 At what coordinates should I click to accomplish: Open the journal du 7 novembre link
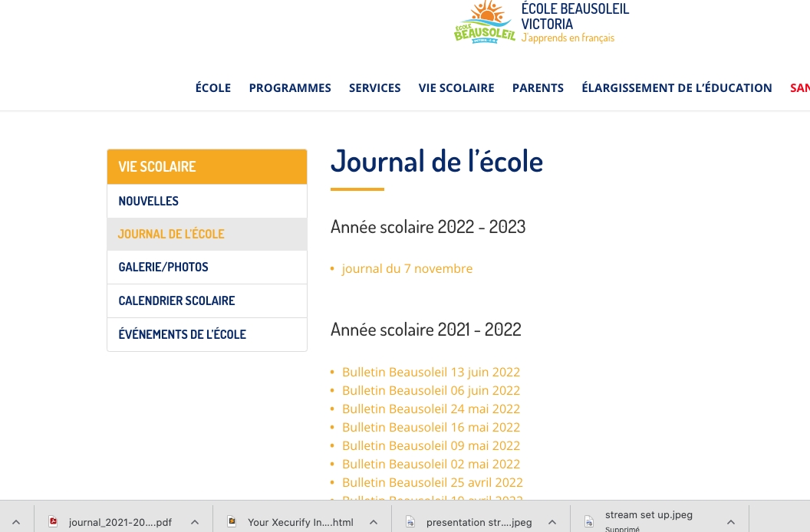pos(407,268)
